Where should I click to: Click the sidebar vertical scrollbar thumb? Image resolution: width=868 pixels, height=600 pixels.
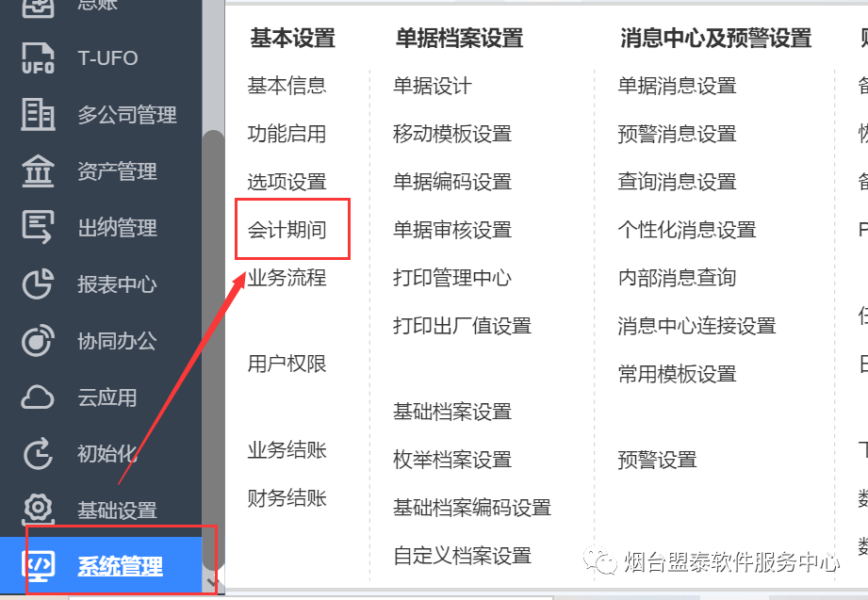click(x=213, y=349)
